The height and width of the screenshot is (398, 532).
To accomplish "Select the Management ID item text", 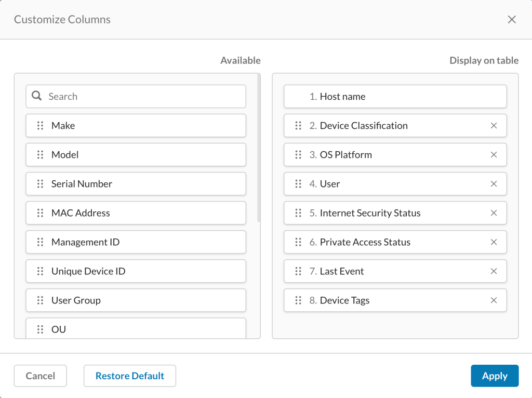I will click(x=86, y=242).
